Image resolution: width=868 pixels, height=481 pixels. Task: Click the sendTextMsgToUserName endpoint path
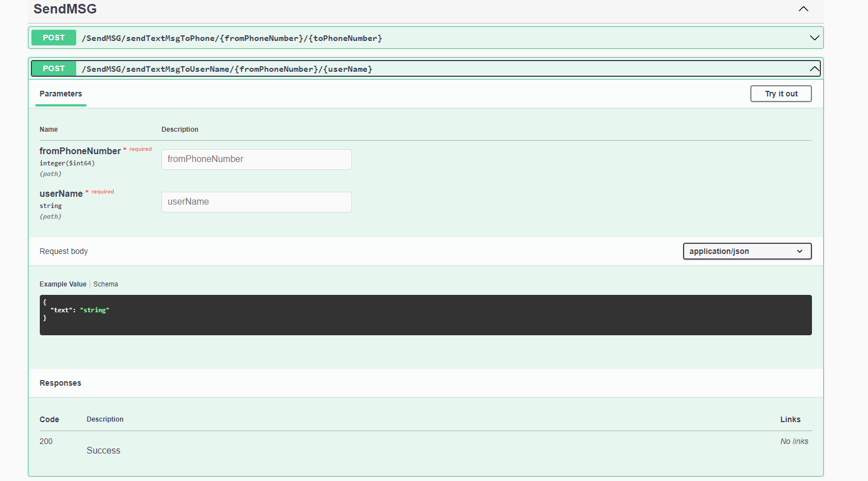226,68
